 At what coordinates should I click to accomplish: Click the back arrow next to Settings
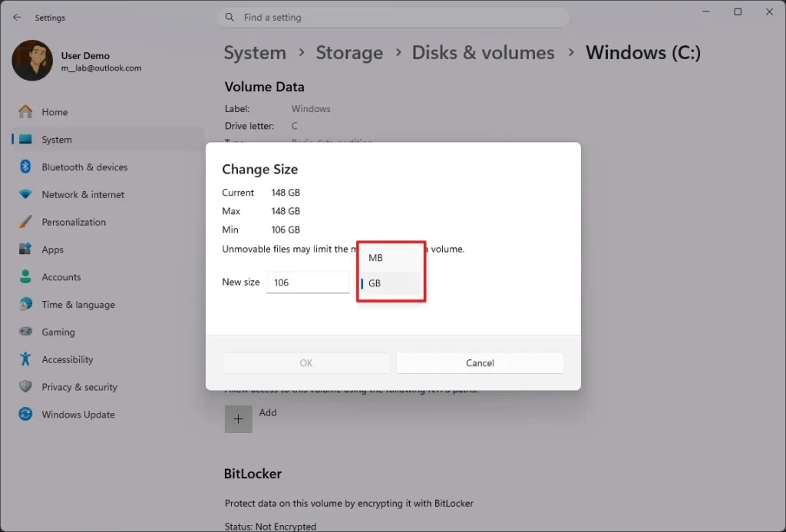click(17, 17)
